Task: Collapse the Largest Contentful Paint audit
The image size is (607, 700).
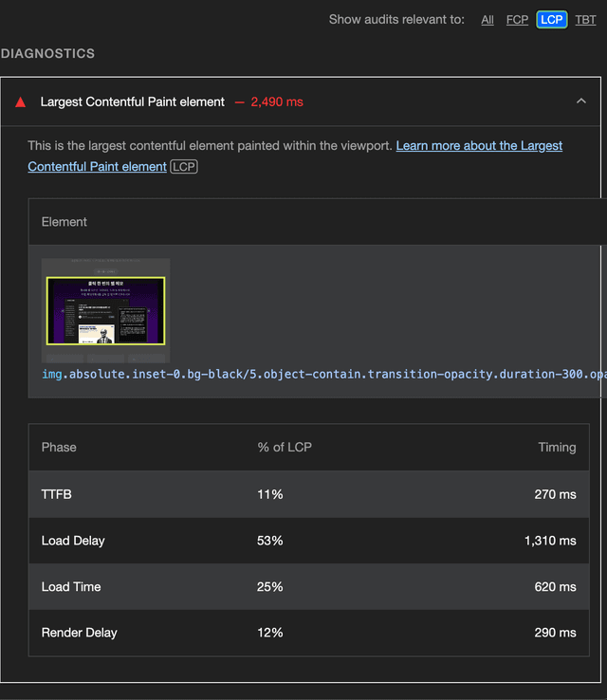Action: click(x=581, y=101)
